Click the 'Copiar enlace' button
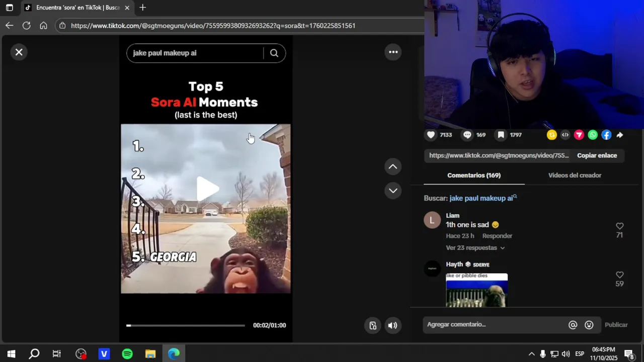 click(x=597, y=155)
